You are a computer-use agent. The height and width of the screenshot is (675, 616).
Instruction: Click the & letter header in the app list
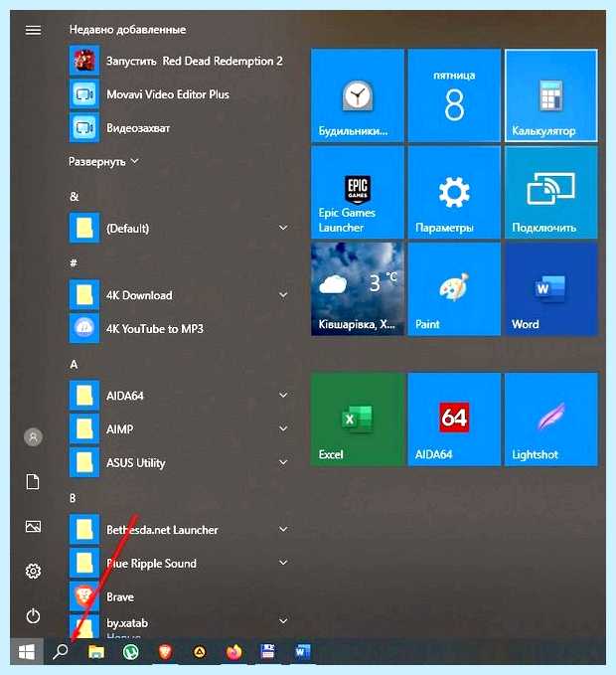[75, 197]
